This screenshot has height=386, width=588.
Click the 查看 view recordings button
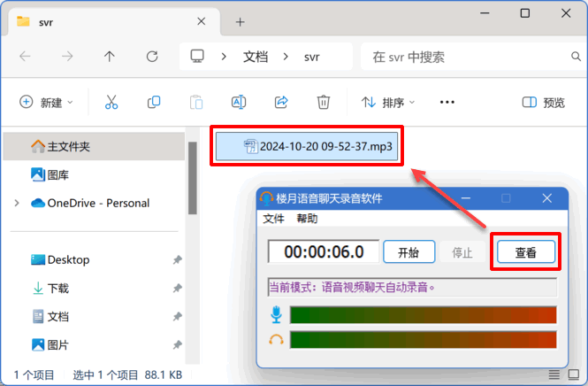[526, 252]
